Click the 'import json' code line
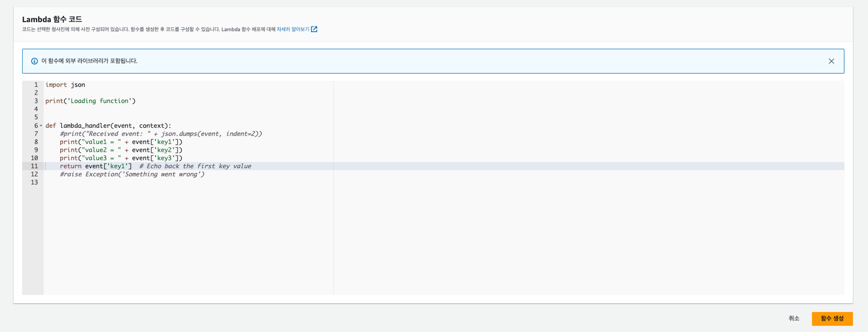868x332 pixels. [x=65, y=85]
